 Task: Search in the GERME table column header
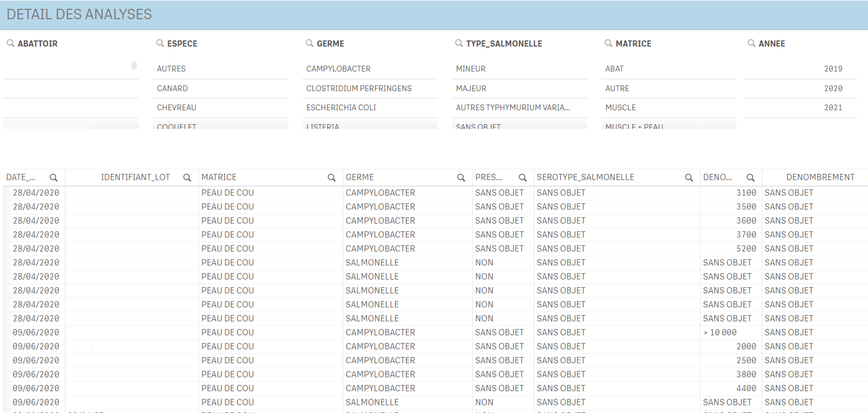coord(461,178)
